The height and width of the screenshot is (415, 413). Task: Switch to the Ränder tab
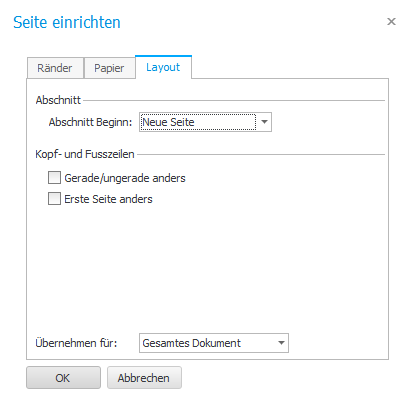tap(55, 68)
